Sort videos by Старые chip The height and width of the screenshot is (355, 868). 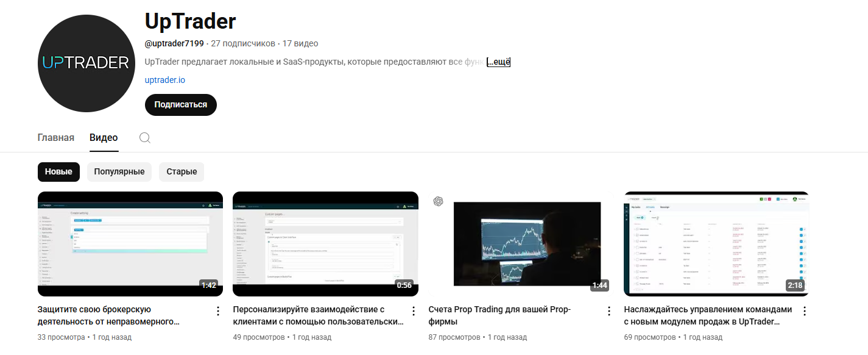coord(182,171)
